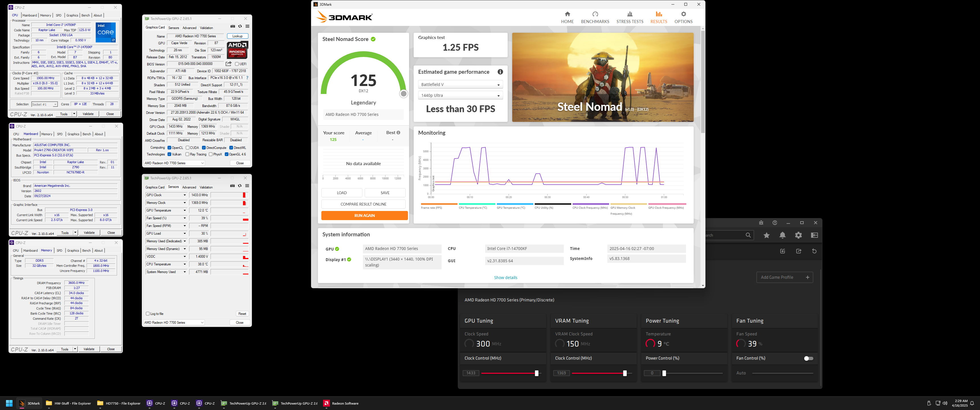The image size is (980, 410).
Task: Adjust the VRAM Clock Control slider handle
Action: coord(624,373)
